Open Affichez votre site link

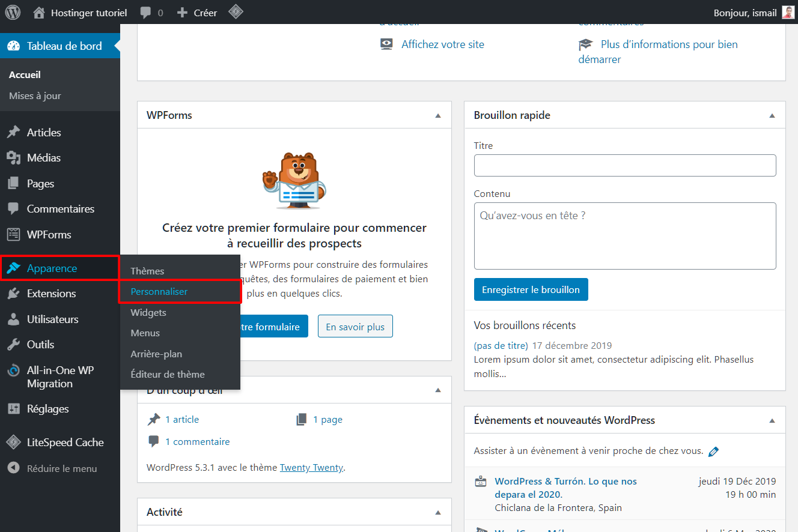[442, 44]
